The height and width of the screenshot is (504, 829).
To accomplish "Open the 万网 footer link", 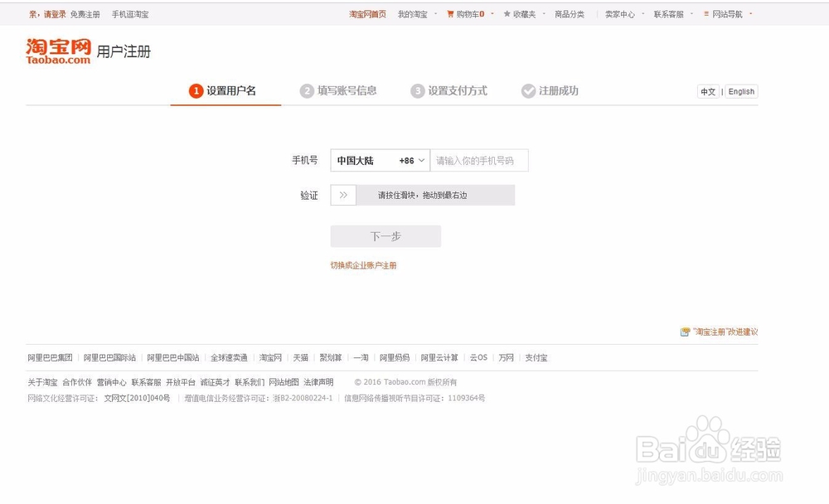I will 506,358.
